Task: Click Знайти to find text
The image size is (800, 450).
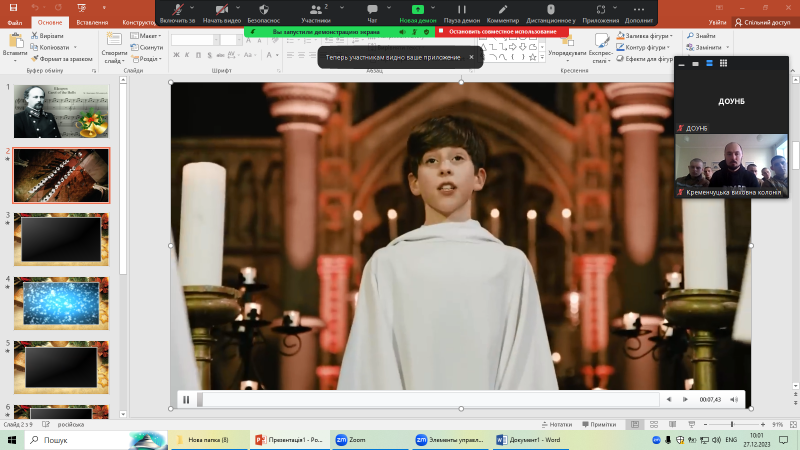Action: tap(701, 36)
